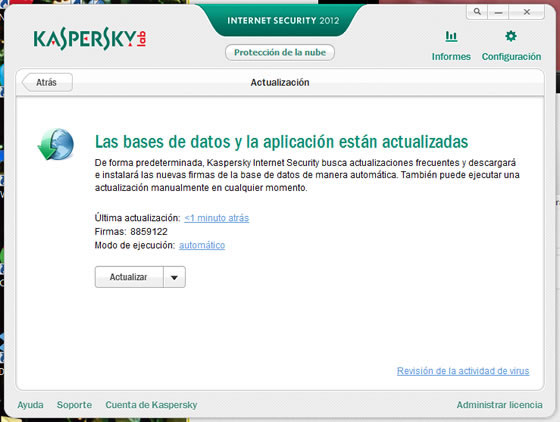
Task: Open the Configuración gear icon
Action: click(511, 36)
